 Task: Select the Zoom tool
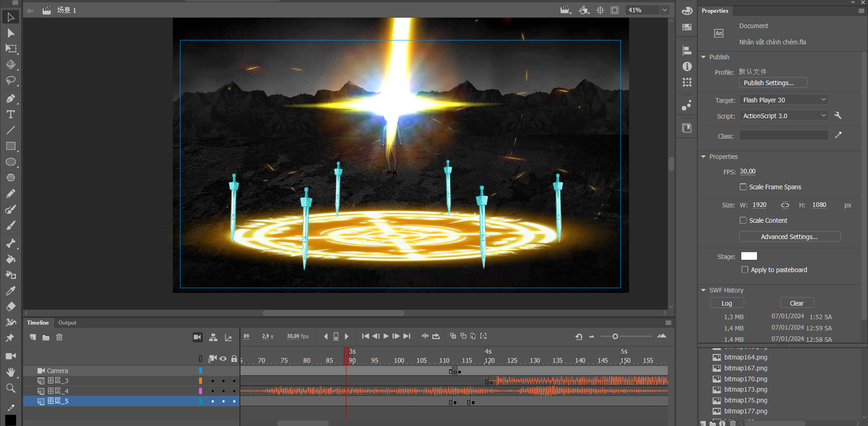click(10, 388)
